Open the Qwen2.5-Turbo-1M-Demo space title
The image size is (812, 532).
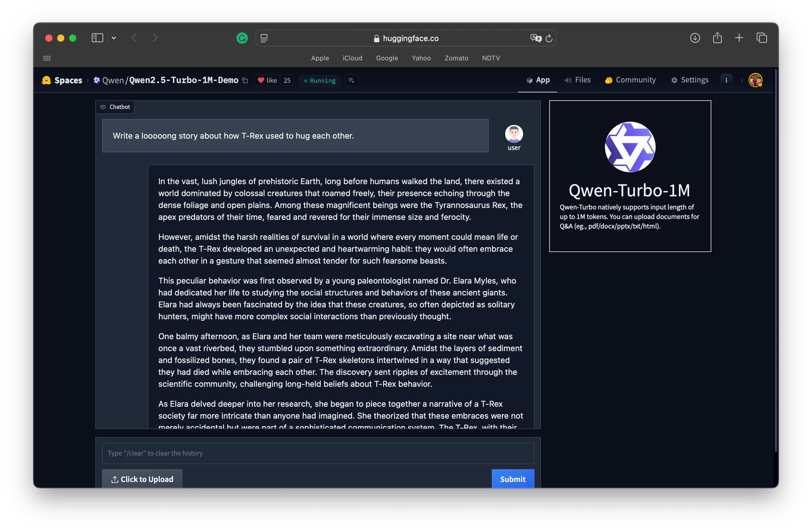[184, 80]
